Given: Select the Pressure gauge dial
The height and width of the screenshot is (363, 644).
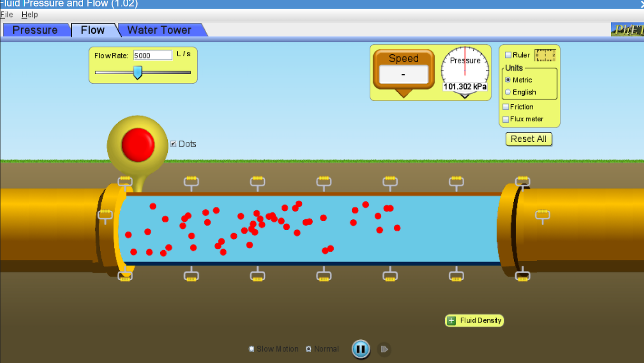Looking at the screenshot, I should point(465,69).
